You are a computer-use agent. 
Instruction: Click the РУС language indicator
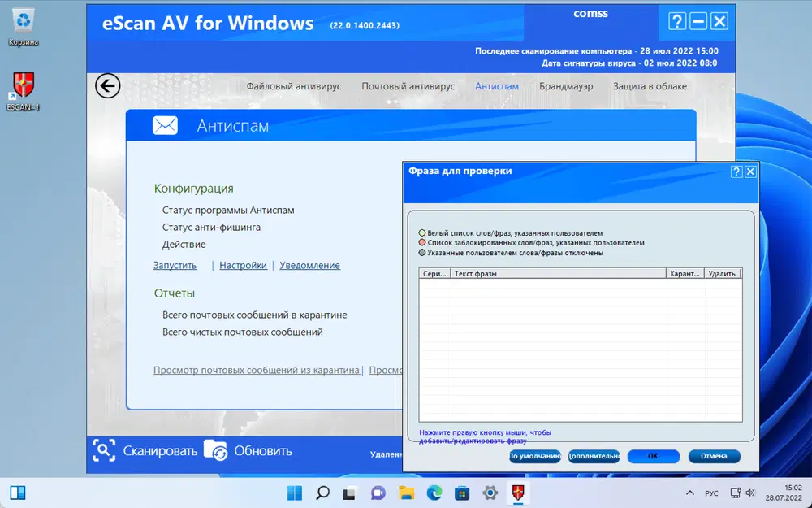[711, 493]
